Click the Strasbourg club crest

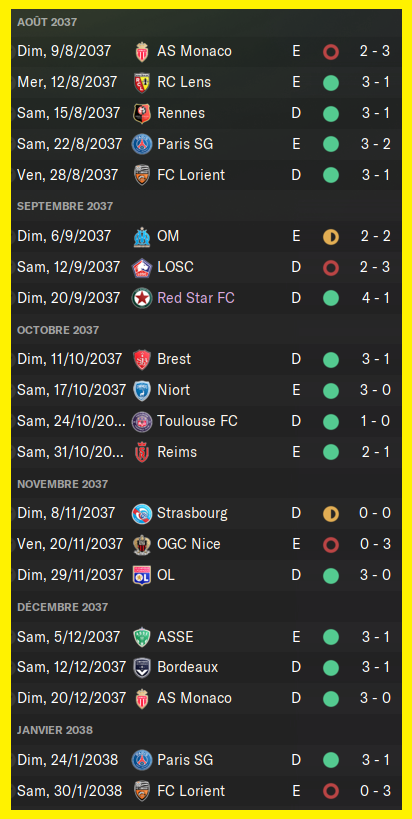142,513
